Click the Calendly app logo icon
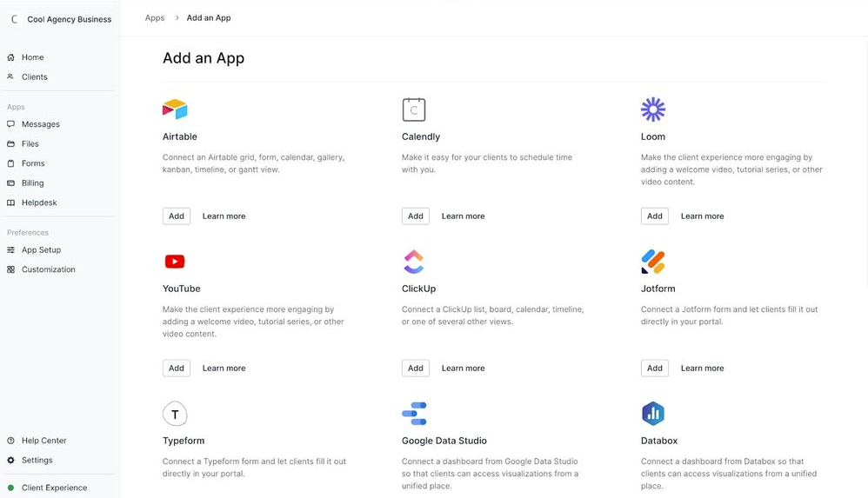868x498 pixels. click(x=414, y=110)
